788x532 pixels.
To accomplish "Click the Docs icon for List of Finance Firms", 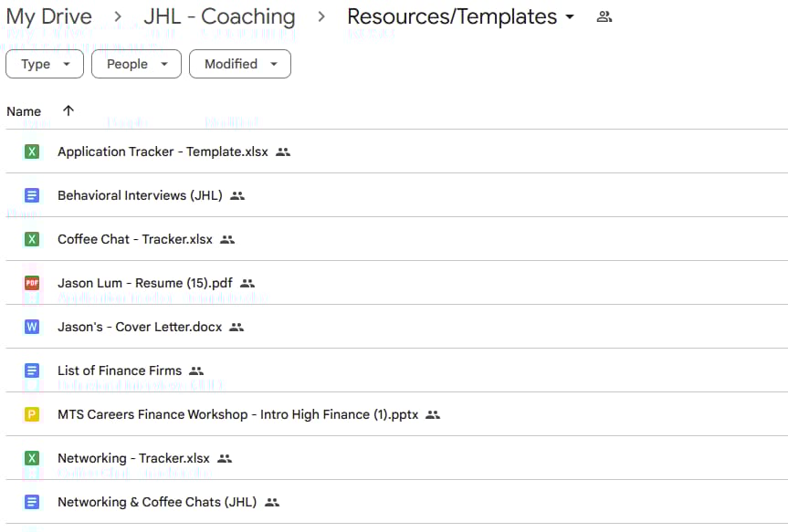I will [x=32, y=370].
